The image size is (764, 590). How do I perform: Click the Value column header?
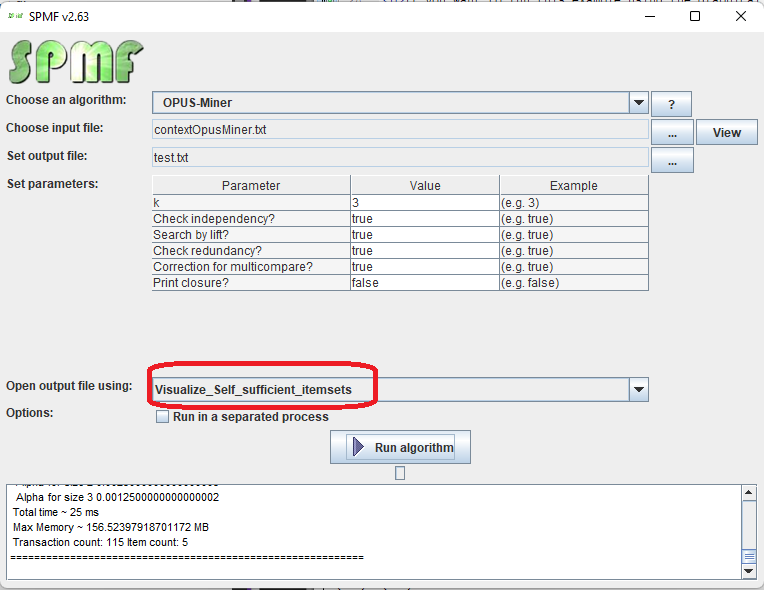[424, 185]
